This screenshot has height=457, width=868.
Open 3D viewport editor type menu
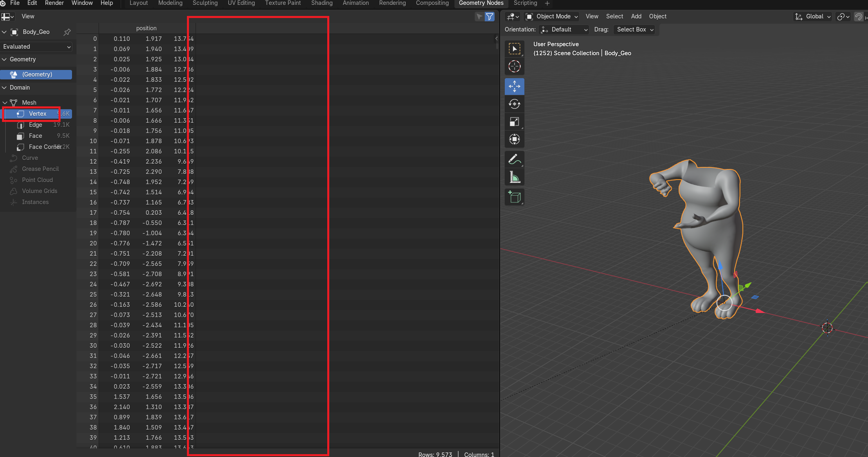[513, 16]
